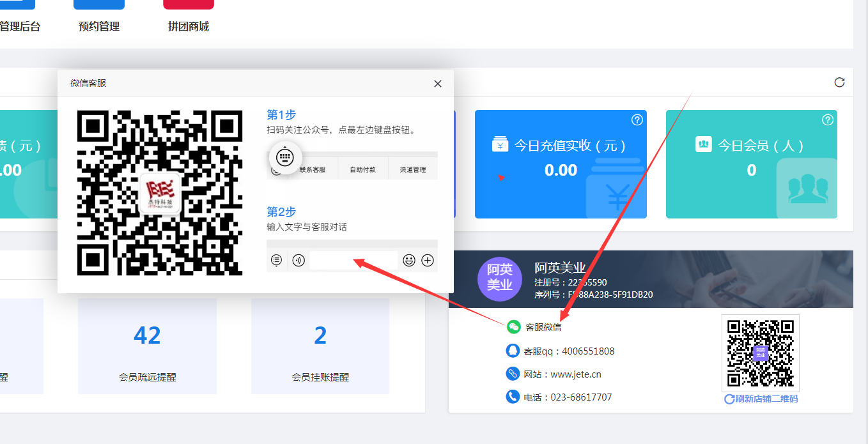Click the 第2步 heading
The image size is (868, 444).
point(281,211)
